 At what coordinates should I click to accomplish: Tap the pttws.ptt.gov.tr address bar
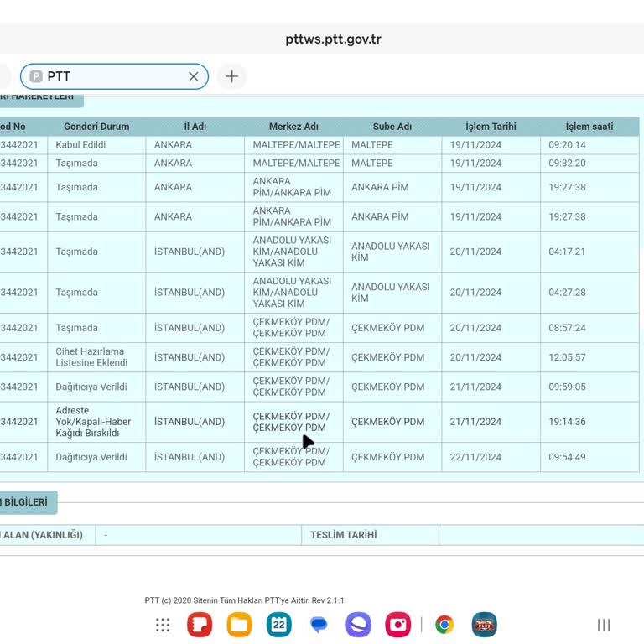click(333, 39)
